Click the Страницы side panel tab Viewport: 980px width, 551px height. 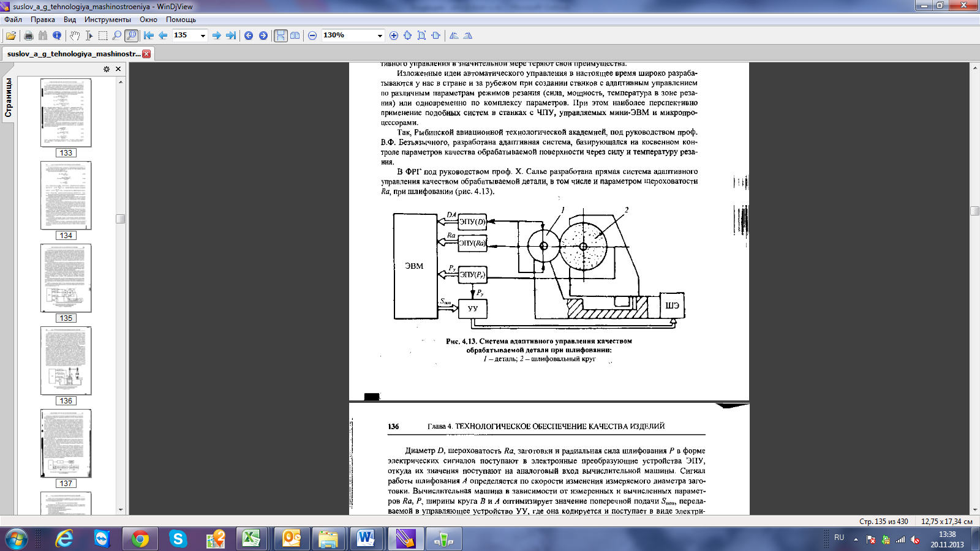click(x=8, y=97)
